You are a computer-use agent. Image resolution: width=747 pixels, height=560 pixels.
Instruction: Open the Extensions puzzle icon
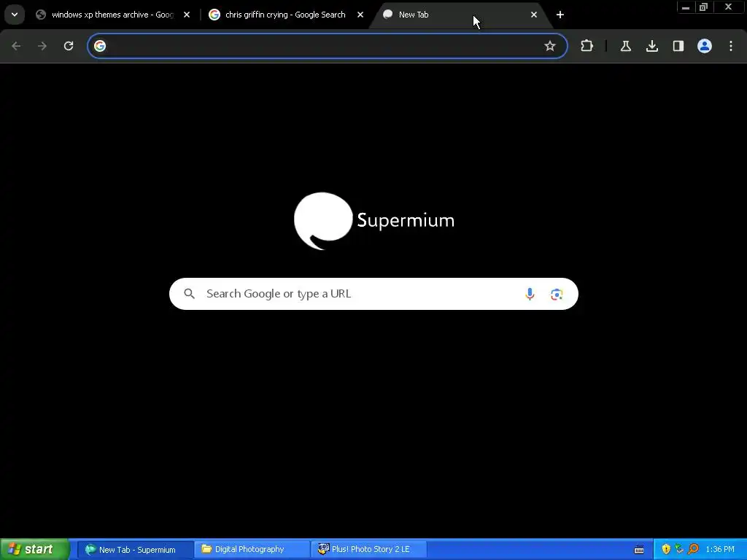587,46
